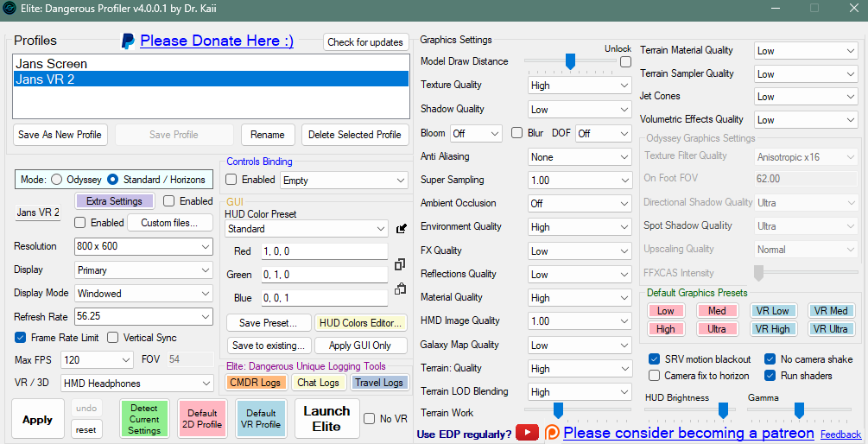Click Detect Current Settings button
Image resolution: width=868 pixels, height=444 pixels.
coord(144,419)
